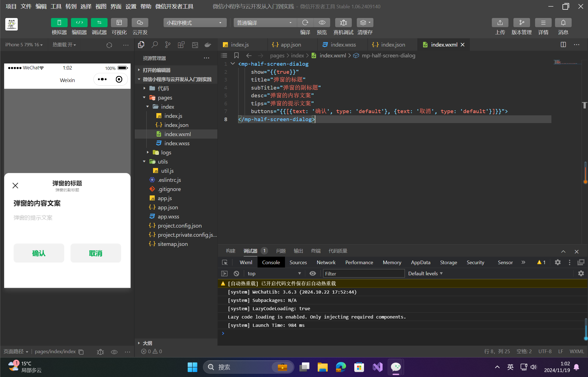
Task: Open the Network tab in devtools
Action: coord(326,263)
